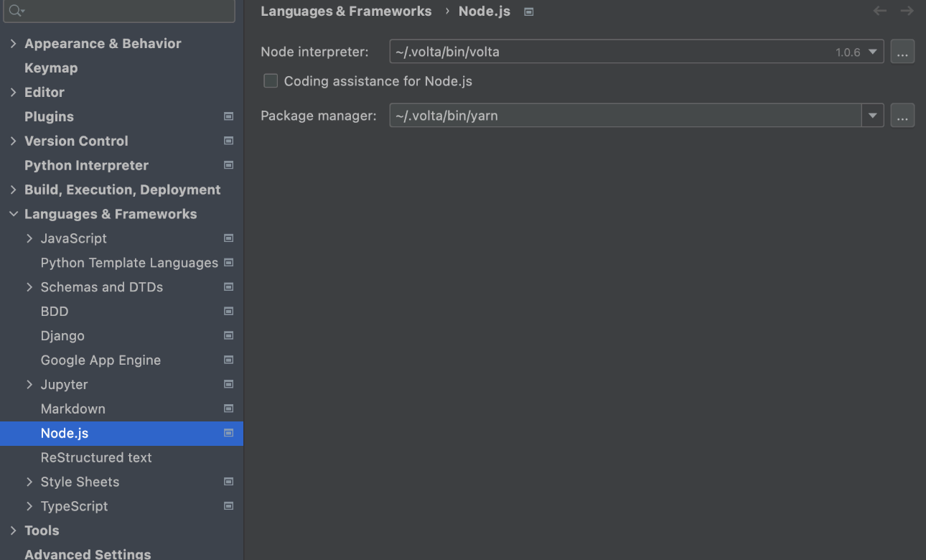
Task: Browse for Node interpreter with ellipsis button
Action: tap(903, 52)
